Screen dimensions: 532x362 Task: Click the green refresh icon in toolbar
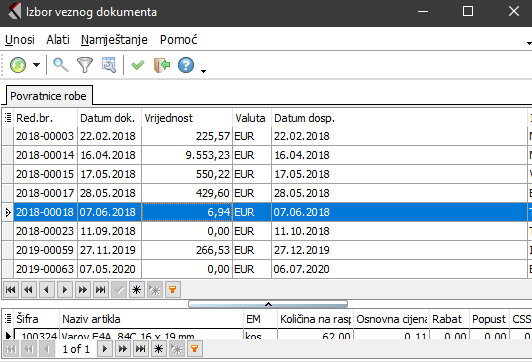(18, 65)
